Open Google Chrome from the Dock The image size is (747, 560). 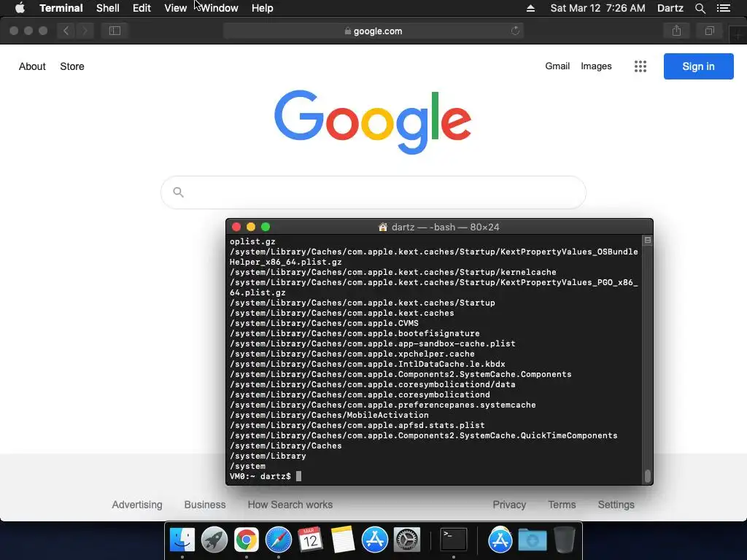pyautogui.click(x=247, y=540)
